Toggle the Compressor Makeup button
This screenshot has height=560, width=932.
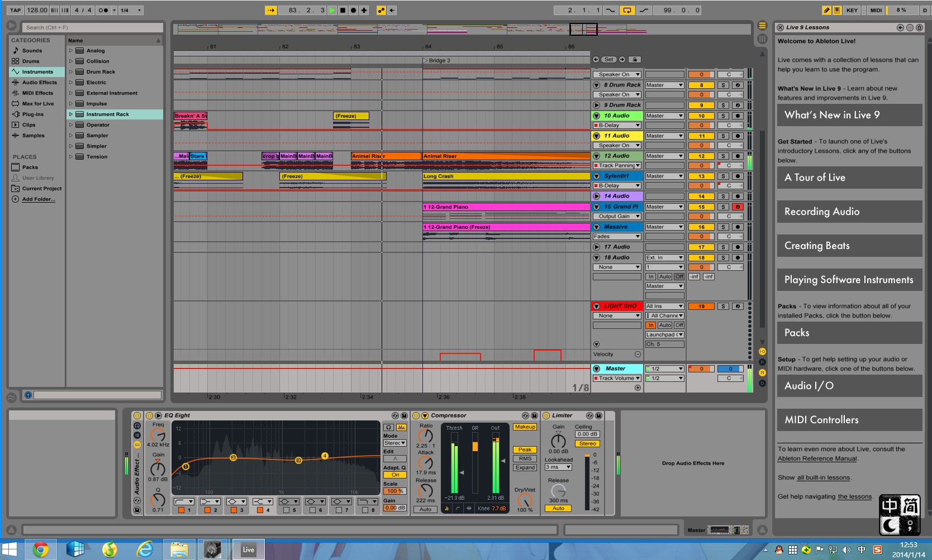tap(525, 427)
